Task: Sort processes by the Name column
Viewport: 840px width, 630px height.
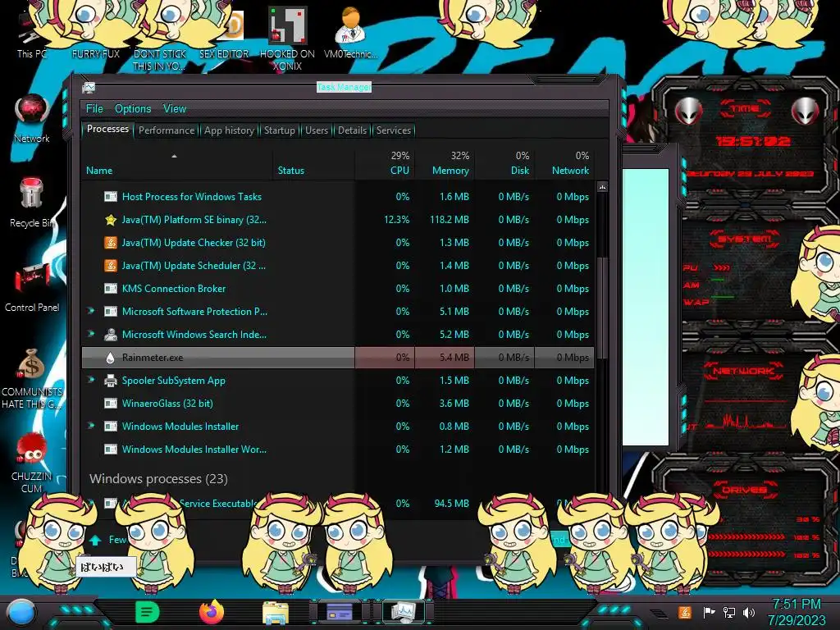Action: [177, 164]
